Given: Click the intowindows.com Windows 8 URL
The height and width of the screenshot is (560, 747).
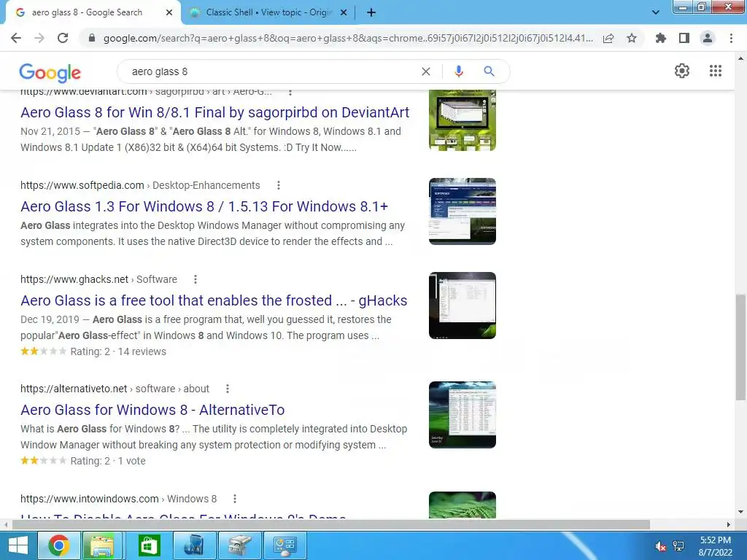Looking at the screenshot, I should (119, 499).
